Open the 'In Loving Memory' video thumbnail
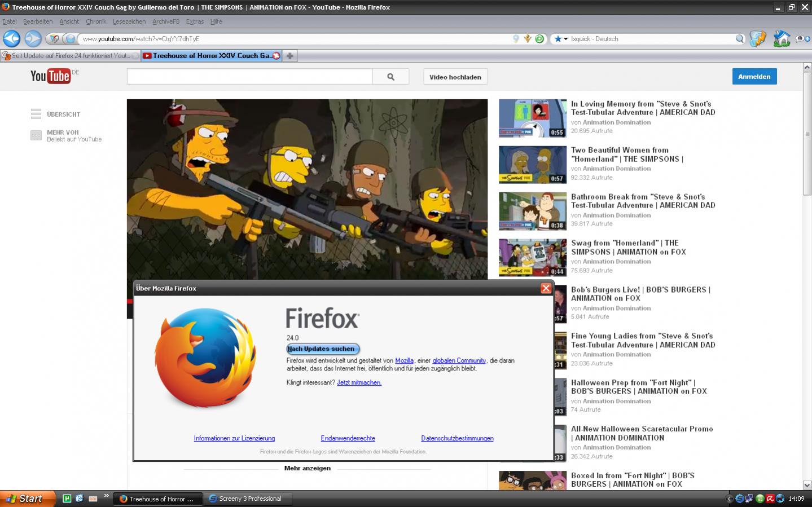This screenshot has width=812, height=507. click(x=533, y=118)
